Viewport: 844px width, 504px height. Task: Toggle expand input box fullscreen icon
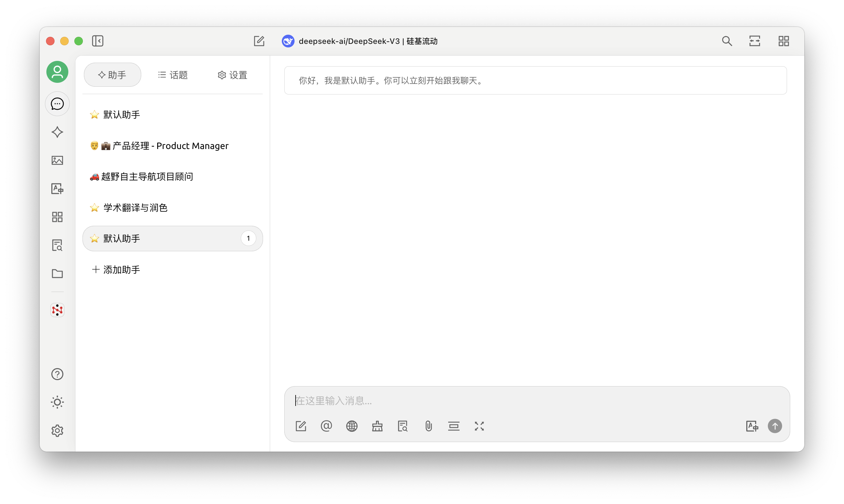coord(479,426)
